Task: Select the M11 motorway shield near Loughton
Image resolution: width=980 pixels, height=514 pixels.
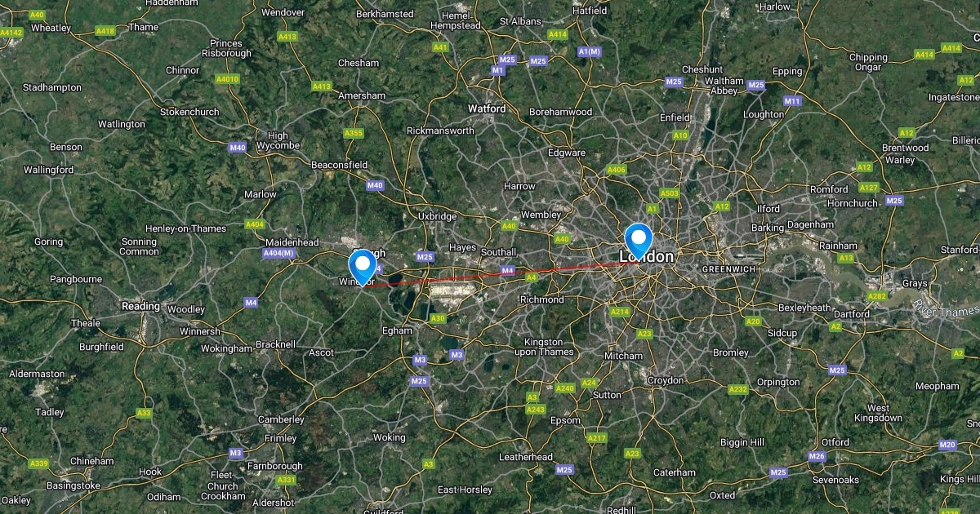Action: (x=792, y=101)
